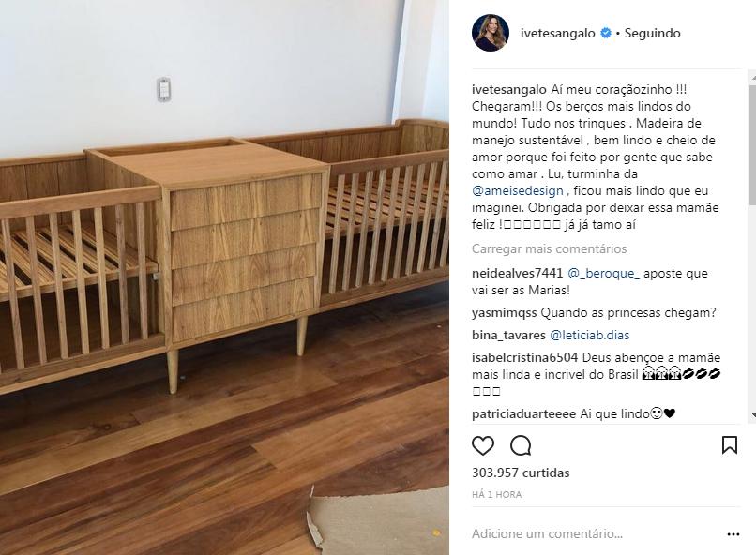View yasmimqss's profile
Image resolution: width=756 pixels, height=555 pixels.
pos(504,313)
